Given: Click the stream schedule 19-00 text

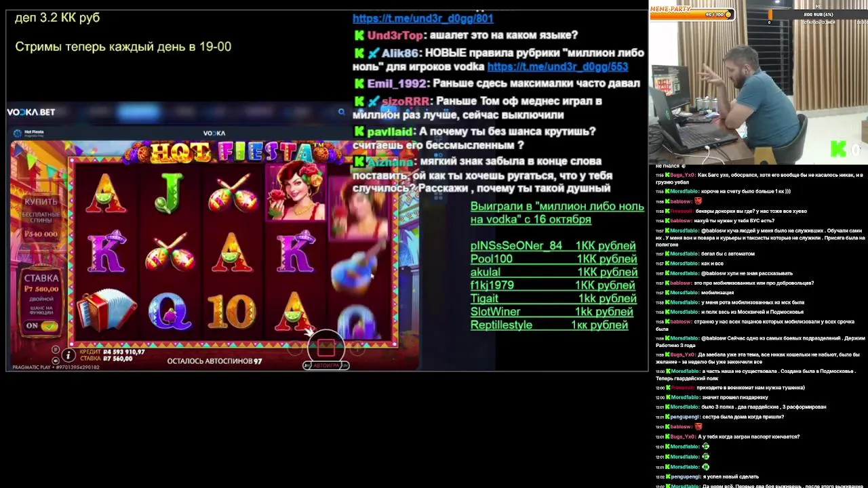Looking at the screenshot, I should (123, 47).
